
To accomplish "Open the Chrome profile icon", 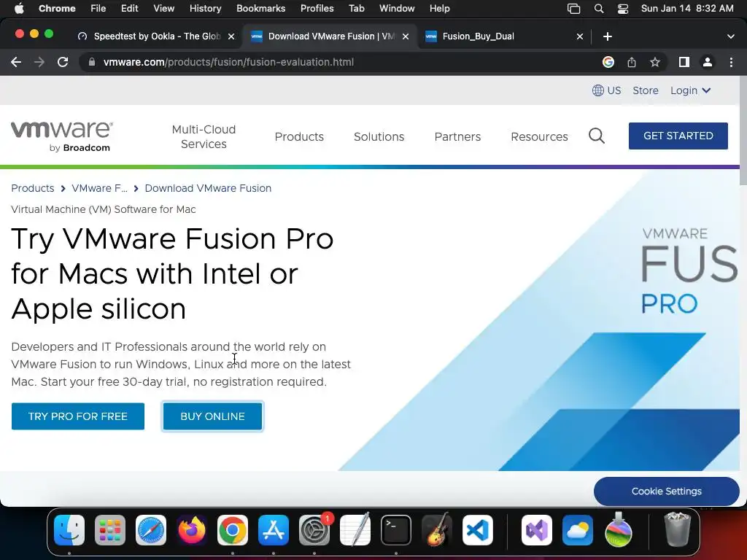I will click(708, 62).
